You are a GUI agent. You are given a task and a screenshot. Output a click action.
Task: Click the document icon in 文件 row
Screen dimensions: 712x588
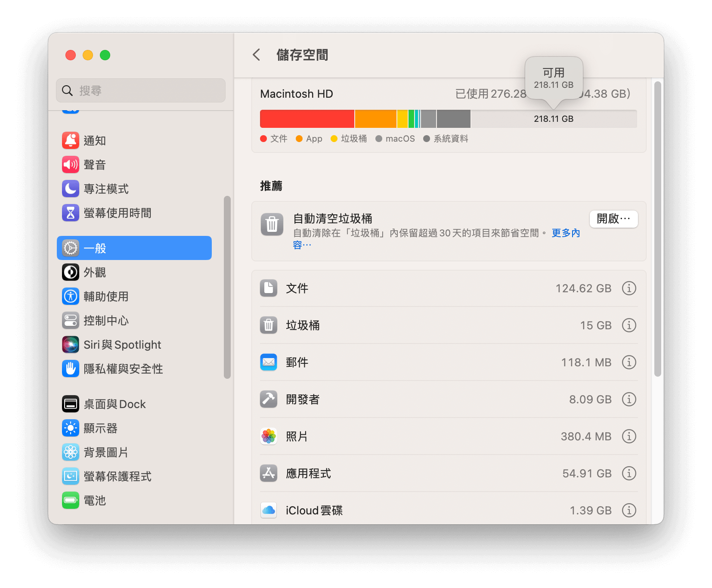click(269, 288)
